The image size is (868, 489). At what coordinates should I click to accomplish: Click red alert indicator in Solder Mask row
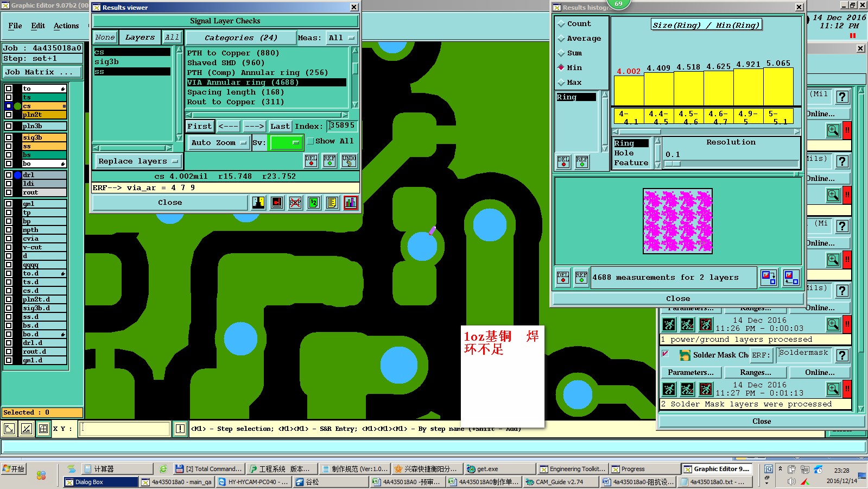coord(847,389)
